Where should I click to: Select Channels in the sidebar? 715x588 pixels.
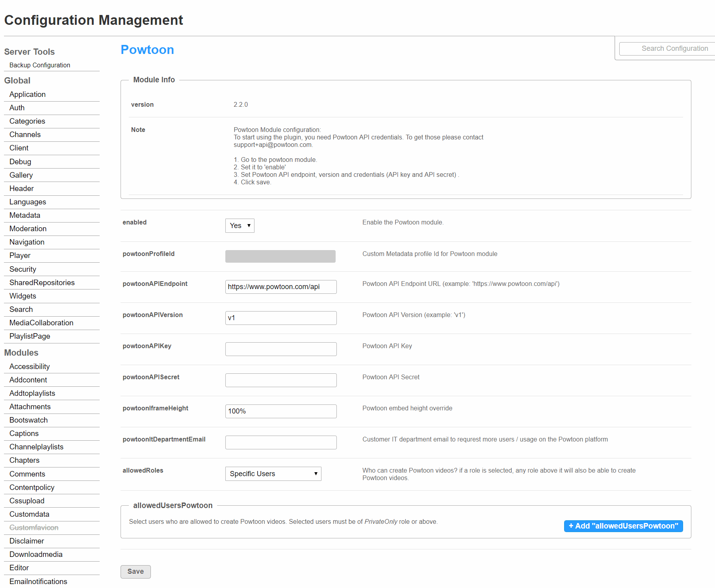click(25, 135)
